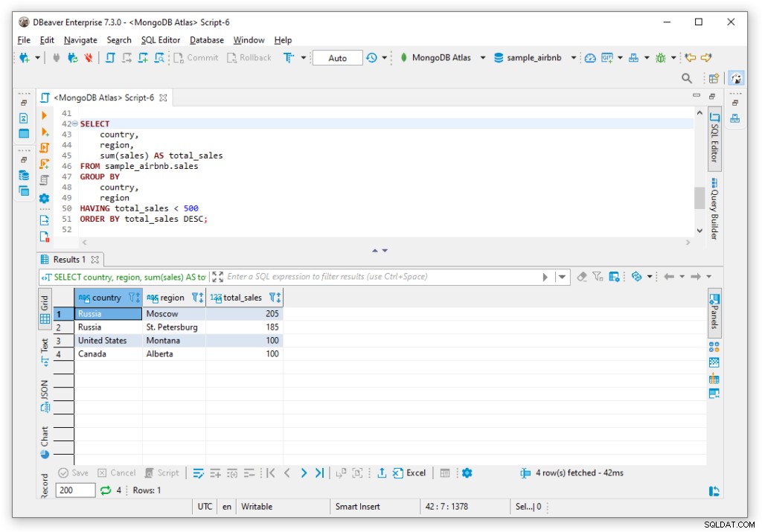
Task: Open the Navigate menu
Action: (x=80, y=40)
